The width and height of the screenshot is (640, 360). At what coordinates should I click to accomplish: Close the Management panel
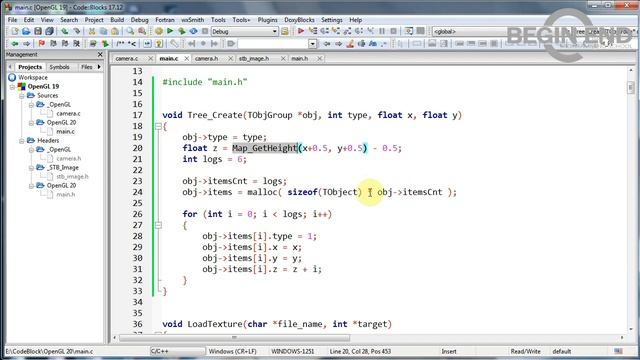100,54
